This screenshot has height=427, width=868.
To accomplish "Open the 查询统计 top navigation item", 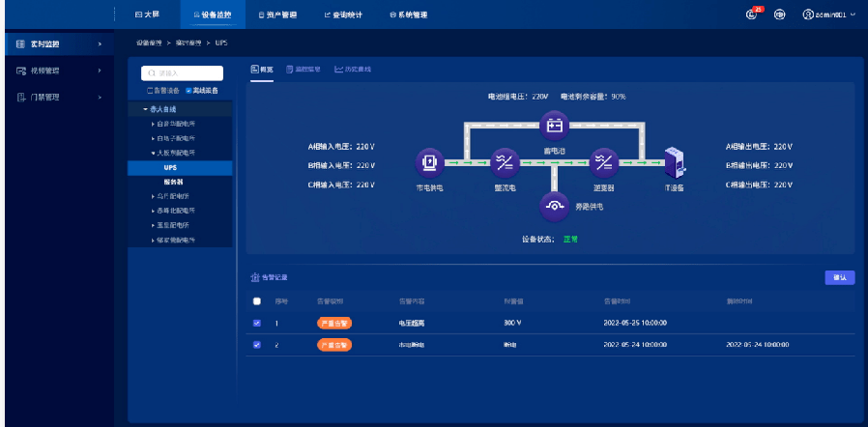I will pos(343,14).
